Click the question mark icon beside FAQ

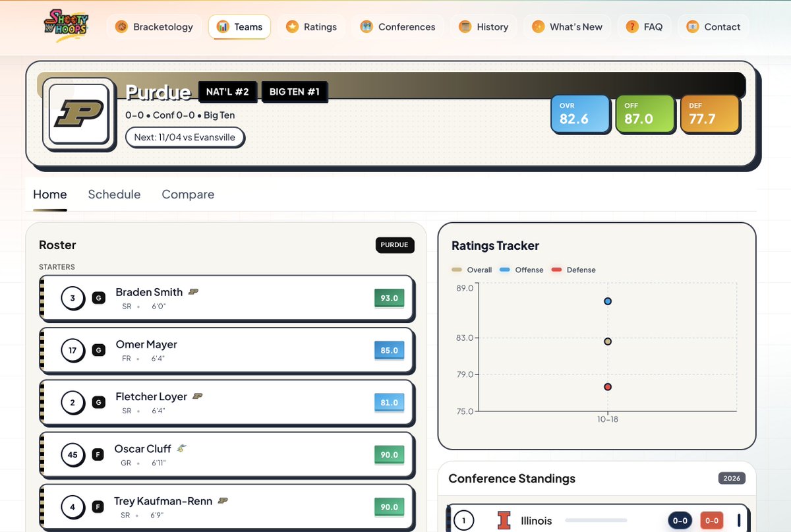(x=632, y=27)
